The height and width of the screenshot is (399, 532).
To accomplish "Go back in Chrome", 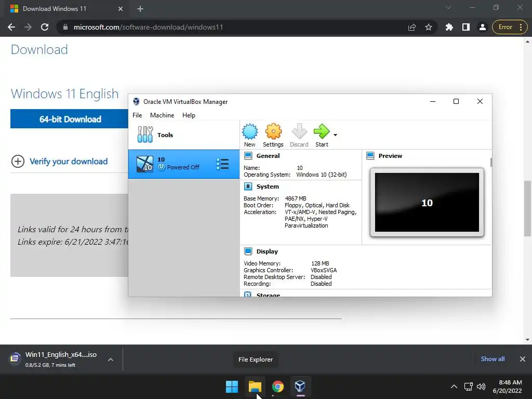I will (x=11, y=27).
